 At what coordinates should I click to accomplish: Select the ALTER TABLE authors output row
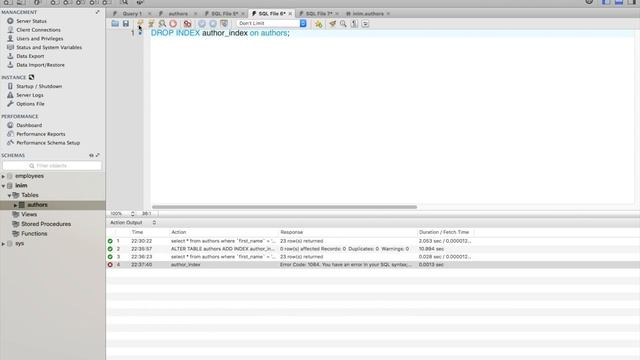point(372,249)
